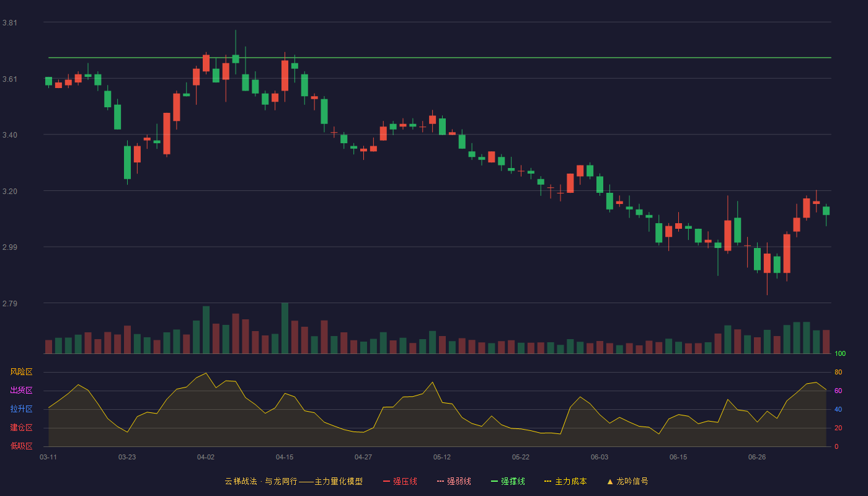
Task: Click the 04-27 date label
Action: (x=363, y=457)
